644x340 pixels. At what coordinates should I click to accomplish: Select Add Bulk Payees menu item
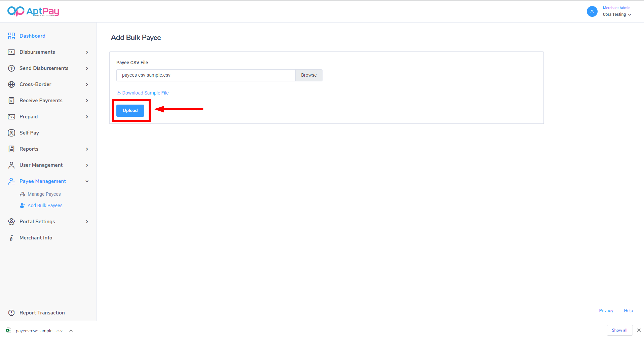point(45,205)
